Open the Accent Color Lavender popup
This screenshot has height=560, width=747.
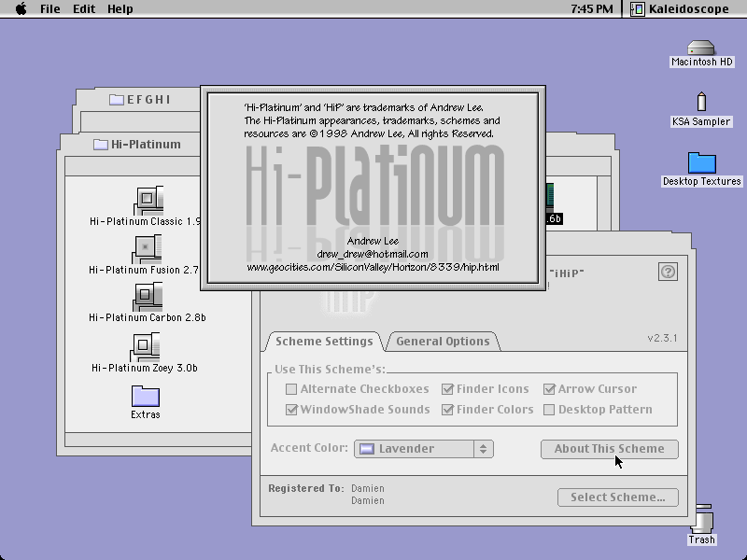(424, 449)
